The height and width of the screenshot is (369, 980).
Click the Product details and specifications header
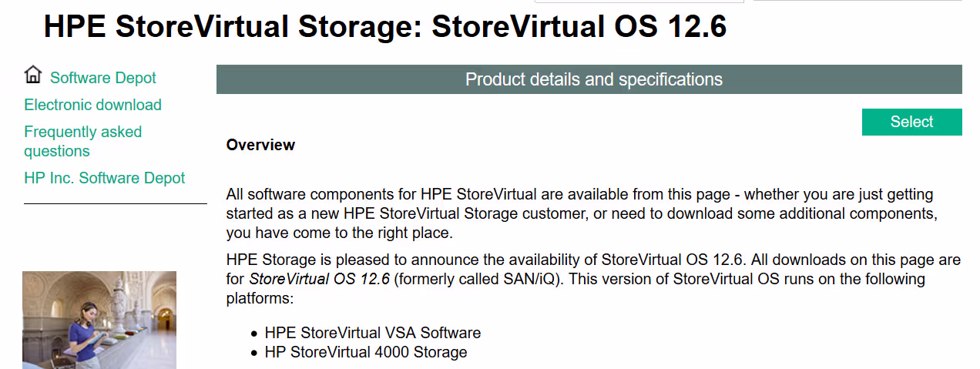click(593, 79)
